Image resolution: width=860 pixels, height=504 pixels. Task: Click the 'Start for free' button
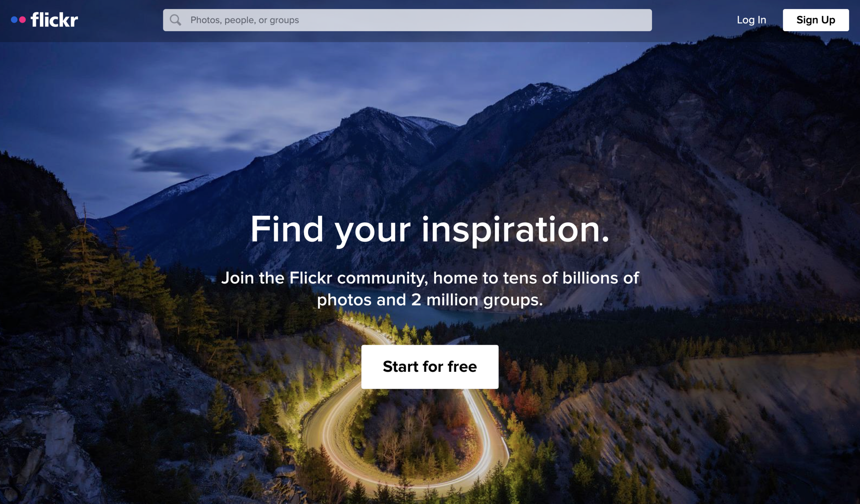tap(430, 367)
